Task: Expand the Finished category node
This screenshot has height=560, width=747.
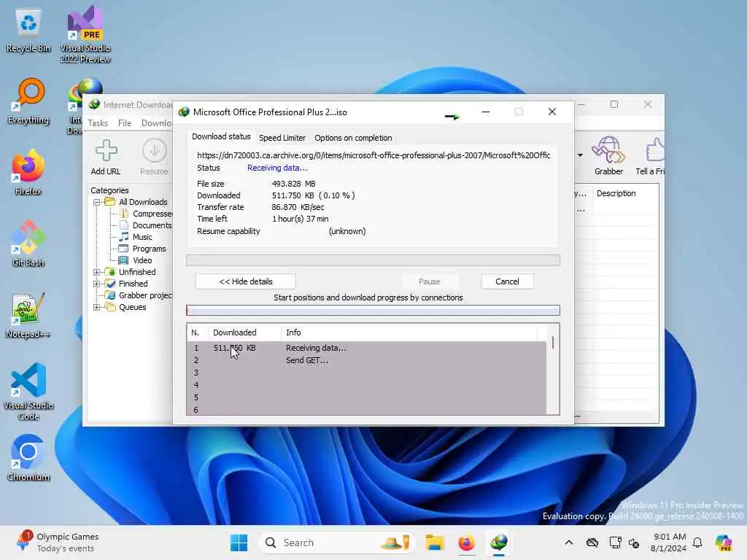Action: (97, 284)
